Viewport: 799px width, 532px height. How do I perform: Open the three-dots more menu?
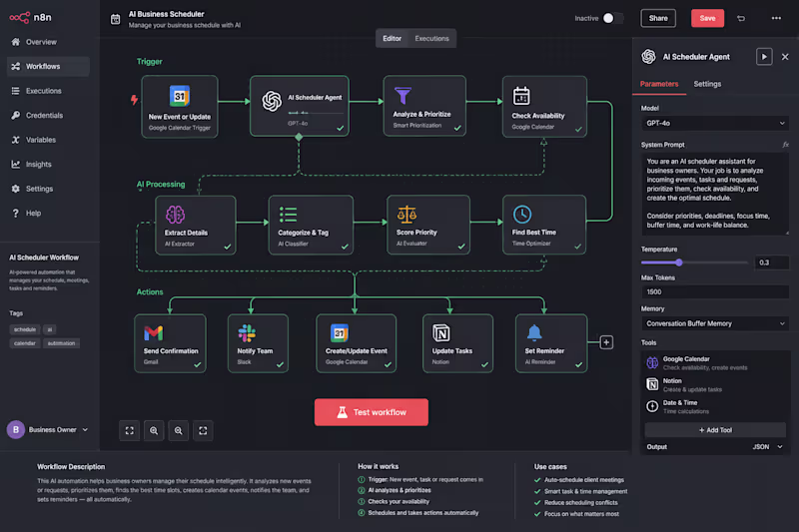point(776,18)
